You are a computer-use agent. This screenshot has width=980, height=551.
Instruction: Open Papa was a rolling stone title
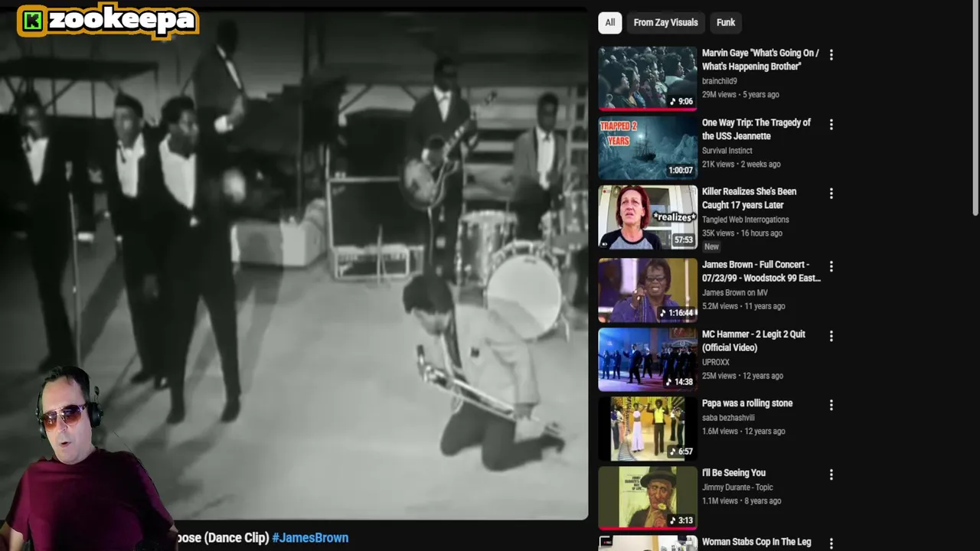point(747,403)
